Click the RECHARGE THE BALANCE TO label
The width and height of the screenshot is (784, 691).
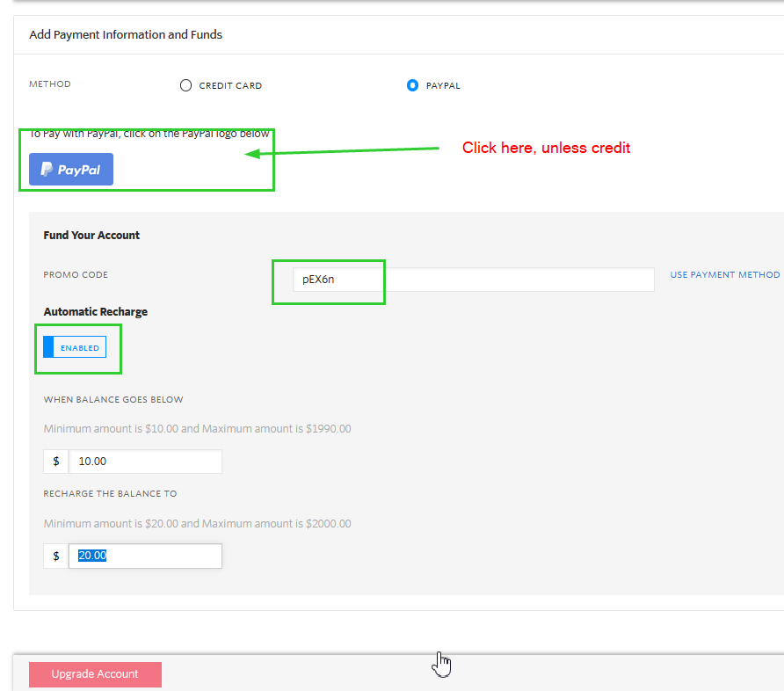click(110, 494)
